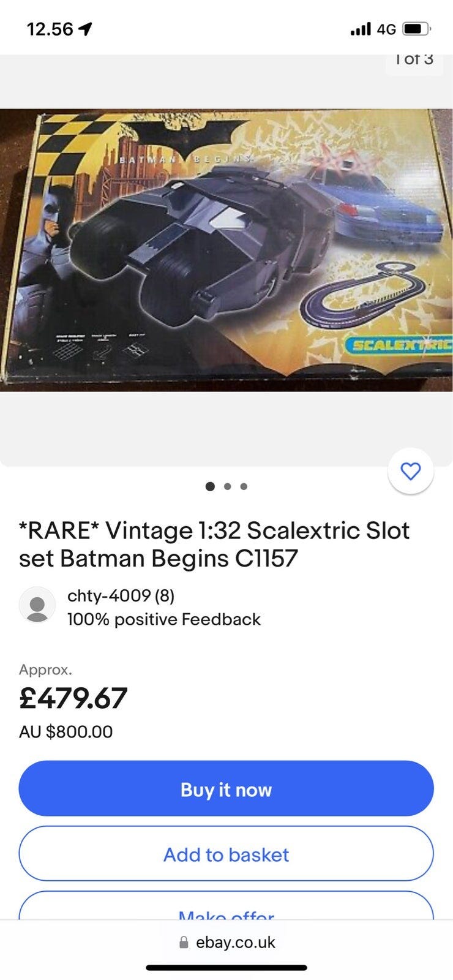
Task: View the 100% positive Feedback link
Action: click(164, 619)
